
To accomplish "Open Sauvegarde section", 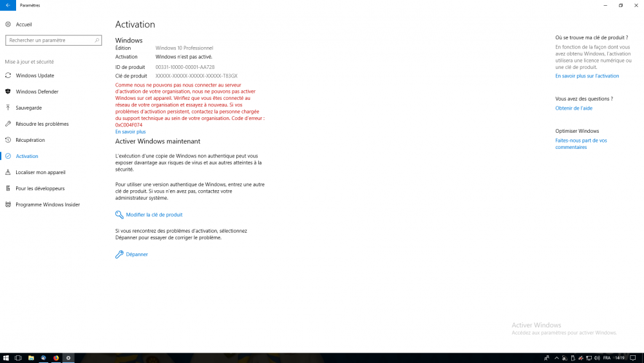I will tap(29, 108).
